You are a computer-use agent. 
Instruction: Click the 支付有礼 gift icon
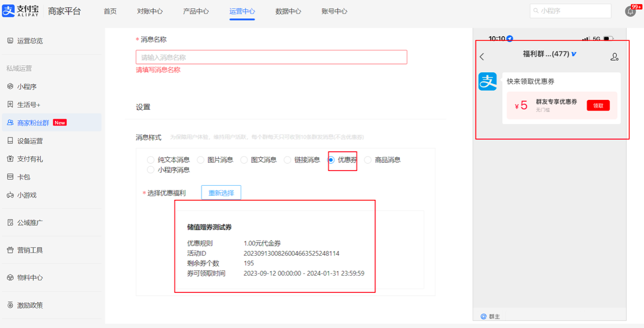pyautogui.click(x=10, y=159)
